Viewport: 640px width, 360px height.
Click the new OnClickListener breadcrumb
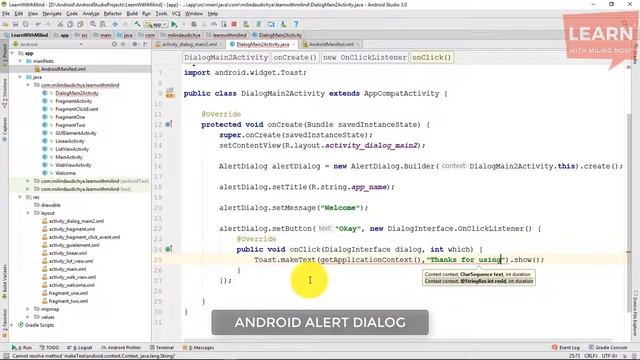point(365,58)
